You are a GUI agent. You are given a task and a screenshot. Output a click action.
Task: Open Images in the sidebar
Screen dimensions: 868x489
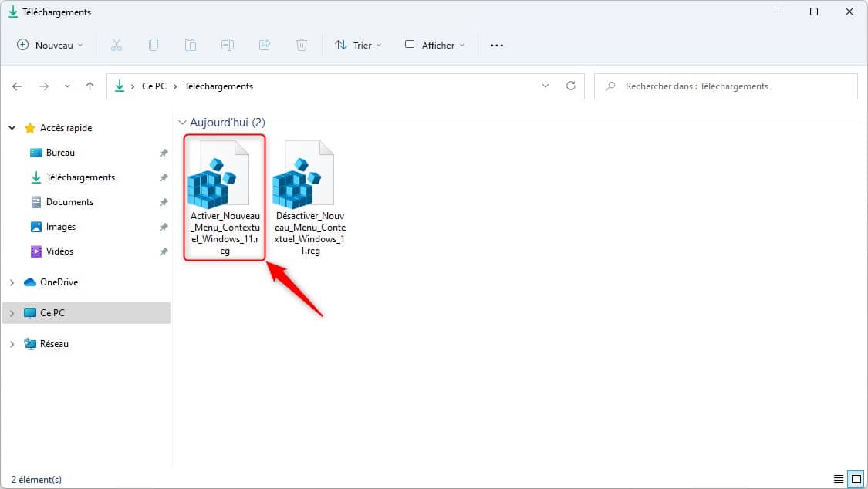click(61, 227)
